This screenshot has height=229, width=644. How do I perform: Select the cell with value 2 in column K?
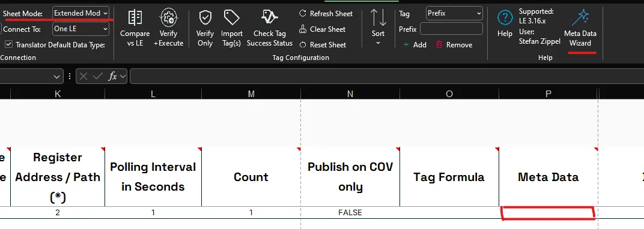pyautogui.click(x=58, y=213)
